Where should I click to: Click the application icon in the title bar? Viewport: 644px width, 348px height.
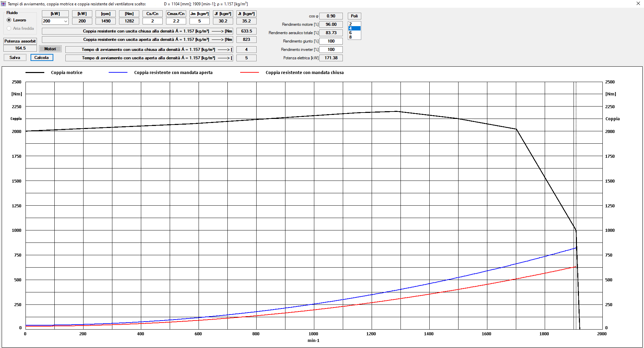tap(3, 4)
